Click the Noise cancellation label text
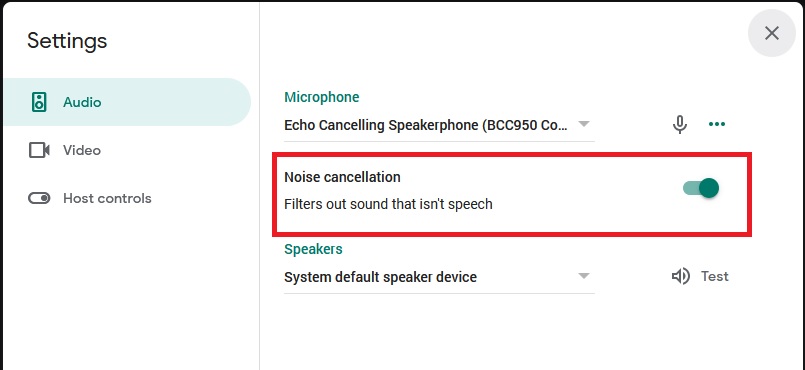 [x=342, y=177]
